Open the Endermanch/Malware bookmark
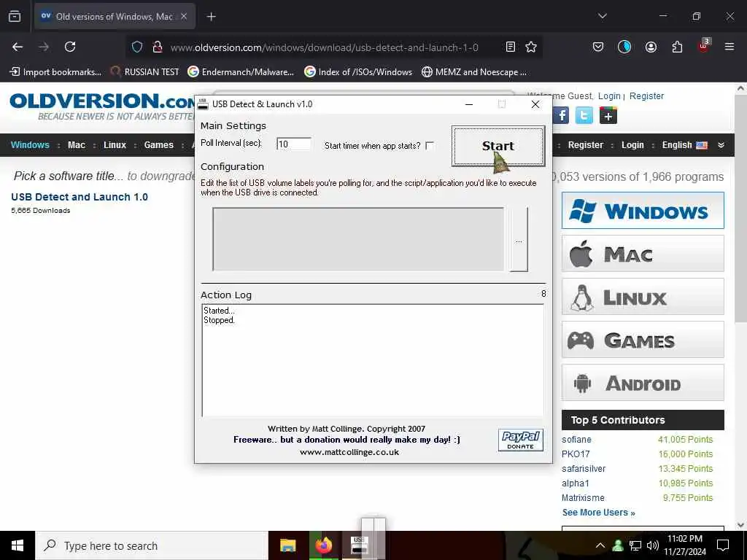Image resolution: width=747 pixels, height=560 pixels. coord(241,72)
